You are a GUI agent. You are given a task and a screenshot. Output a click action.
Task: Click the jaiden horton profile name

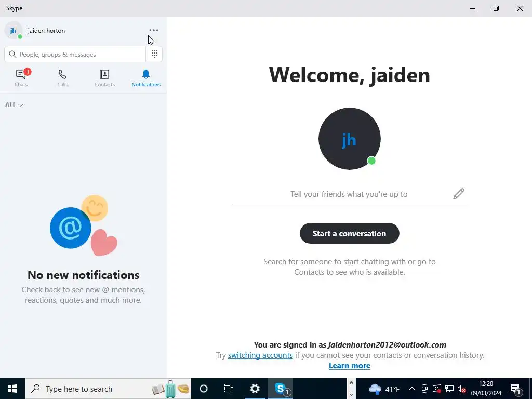click(46, 31)
